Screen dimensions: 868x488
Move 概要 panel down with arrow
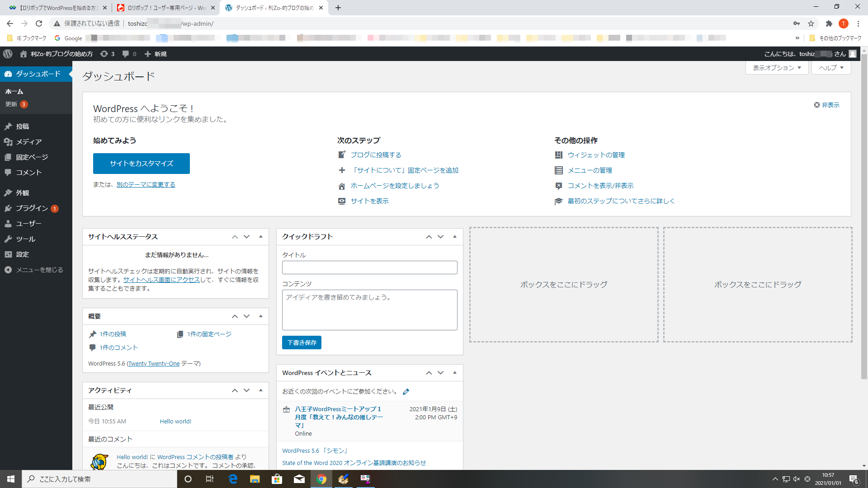[x=247, y=316]
